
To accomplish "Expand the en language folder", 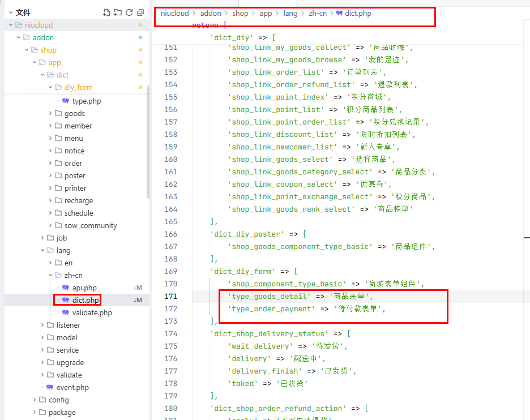I will click(68, 263).
